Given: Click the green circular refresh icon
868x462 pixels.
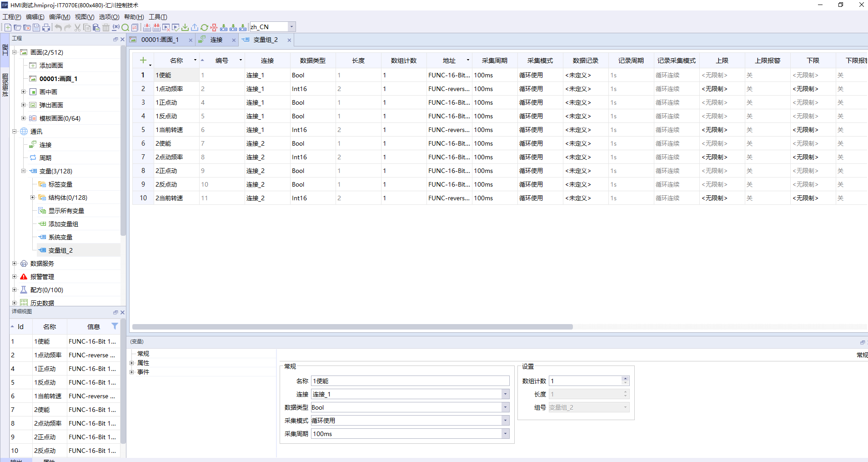Looking at the screenshot, I should click(204, 27).
